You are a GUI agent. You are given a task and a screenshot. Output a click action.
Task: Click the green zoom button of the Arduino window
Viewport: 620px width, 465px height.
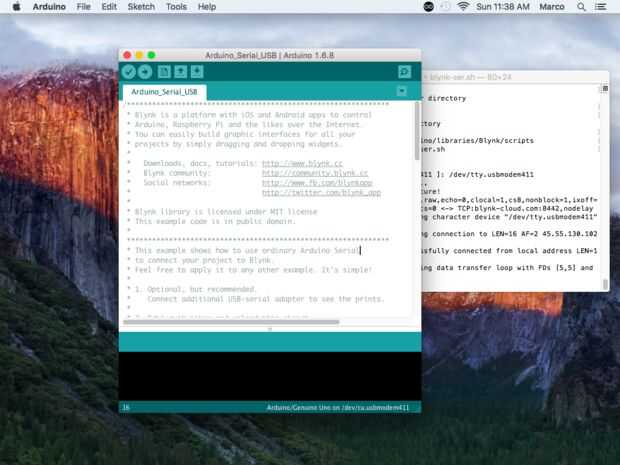pyautogui.click(x=151, y=55)
